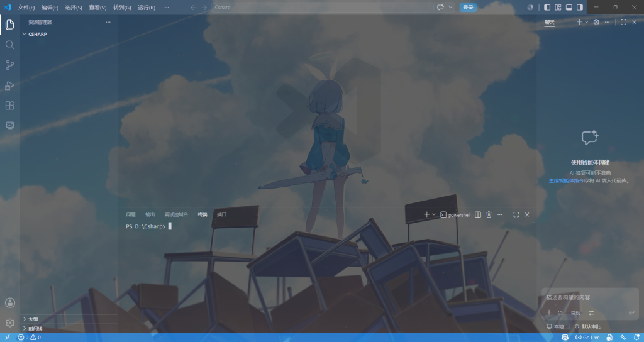Open the Accounts menu icon

coord(10,303)
